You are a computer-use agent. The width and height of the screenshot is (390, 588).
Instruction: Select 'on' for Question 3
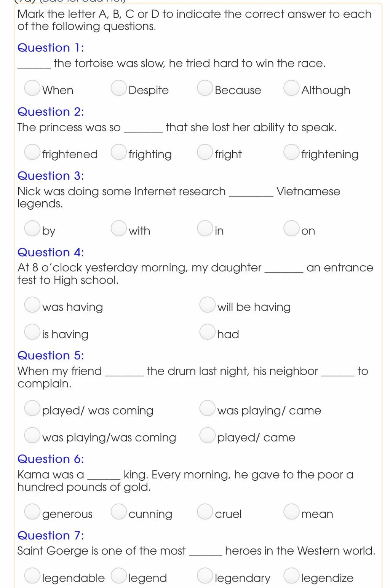point(291,228)
